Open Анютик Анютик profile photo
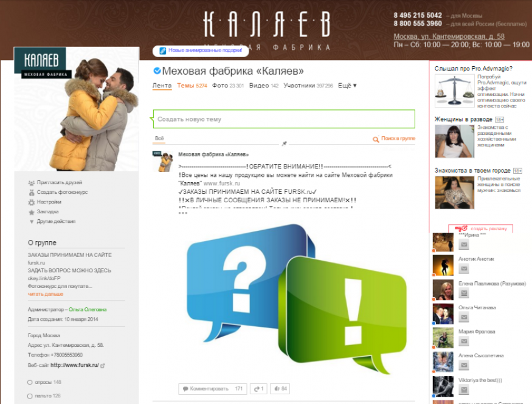 point(443,265)
